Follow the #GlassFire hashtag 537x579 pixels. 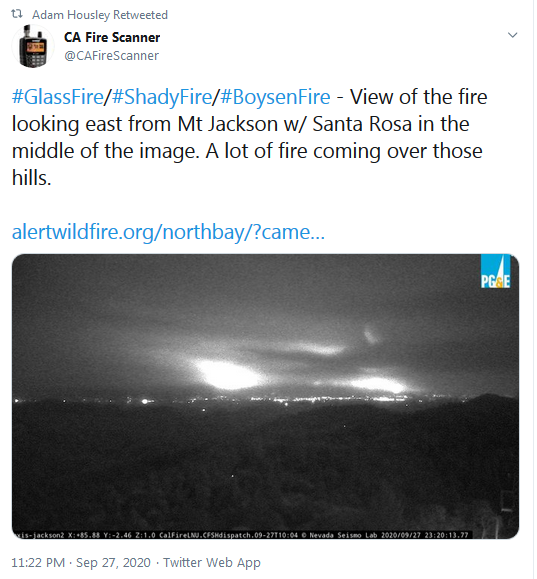(x=58, y=97)
